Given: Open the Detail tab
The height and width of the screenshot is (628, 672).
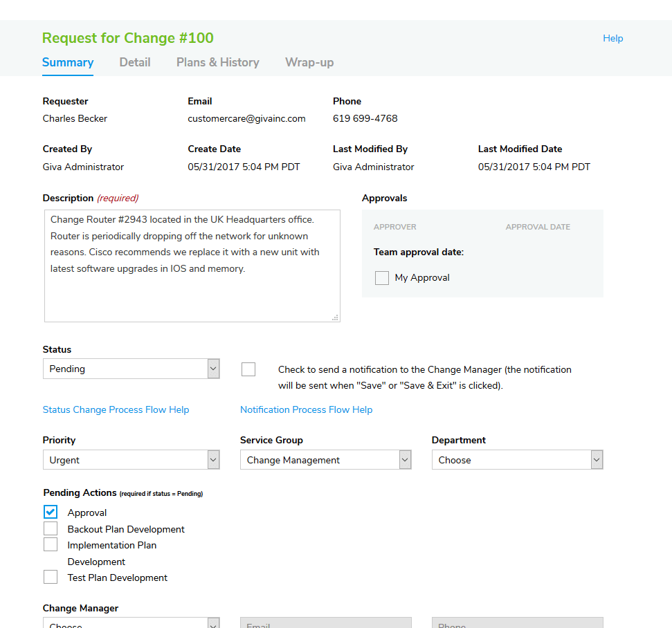Looking at the screenshot, I should 134,62.
